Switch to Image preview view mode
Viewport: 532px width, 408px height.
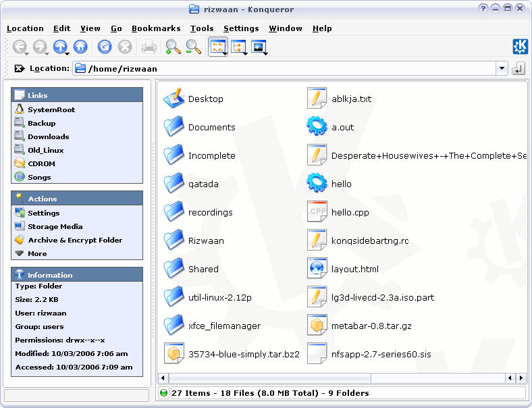(259, 47)
